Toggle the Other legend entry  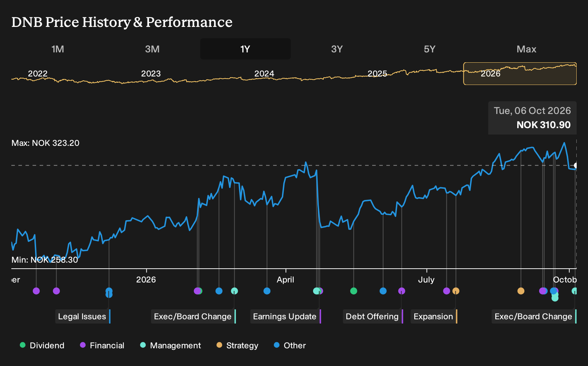click(x=290, y=345)
